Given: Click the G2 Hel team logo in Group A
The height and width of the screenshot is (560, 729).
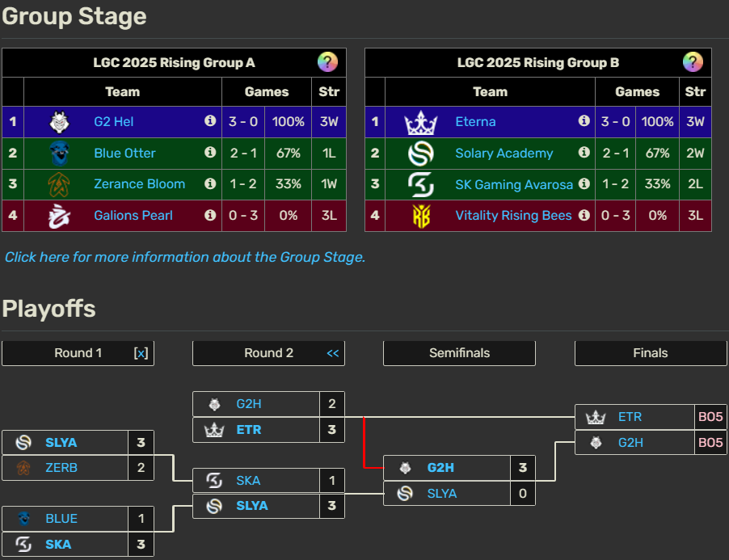Looking at the screenshot, I should (61, 122).
